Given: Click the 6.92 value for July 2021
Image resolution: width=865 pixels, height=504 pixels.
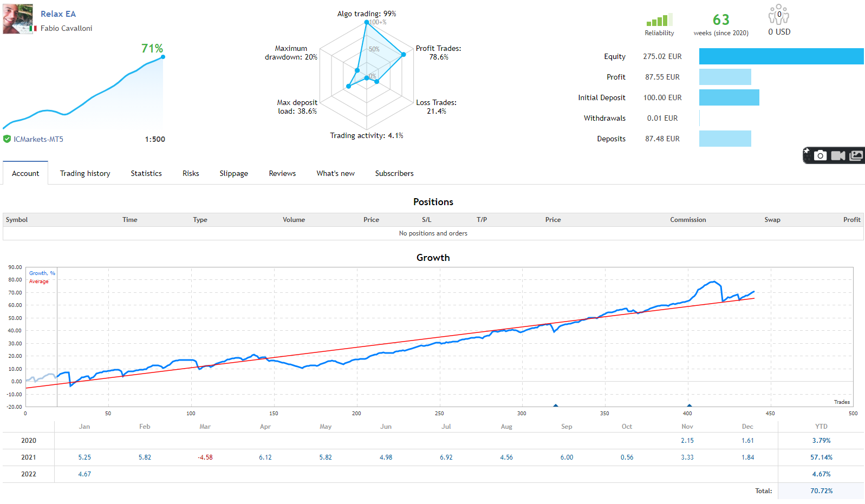Looking at the screenshot, I should click(x=446, y=457).
